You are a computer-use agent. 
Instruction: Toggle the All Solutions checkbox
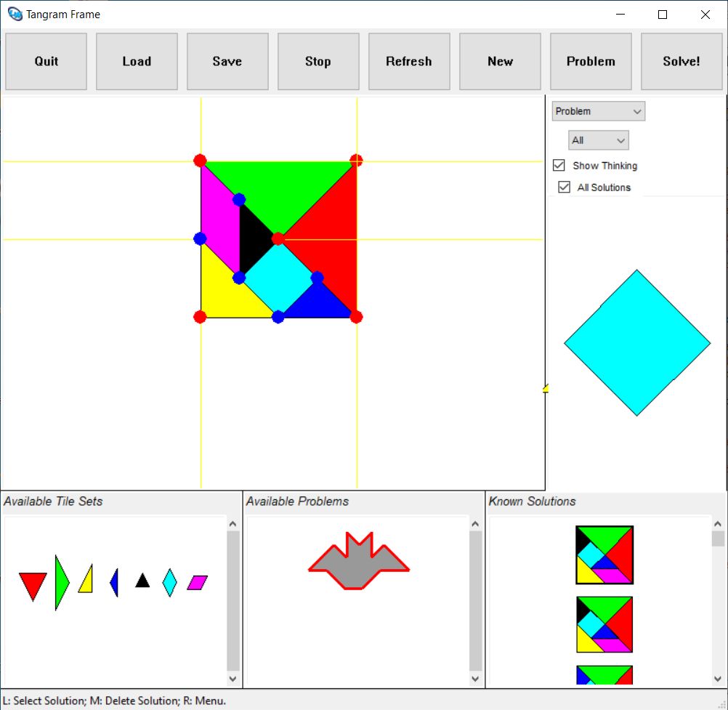click(564, 187)
